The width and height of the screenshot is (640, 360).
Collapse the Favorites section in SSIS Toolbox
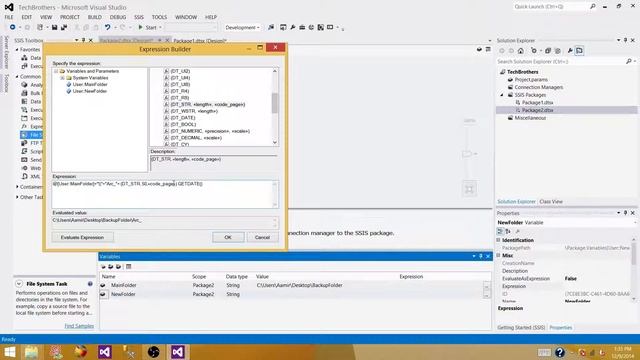point(17,49)
